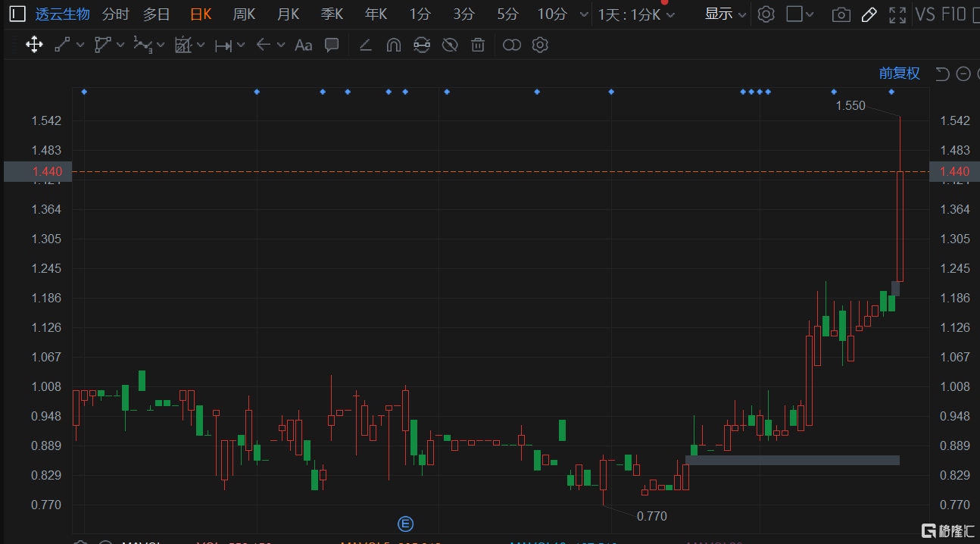The height and width of the screenshot is (544, 980).
Task: Select the wave pattern drawing tool
Action: tap(142, 45)
